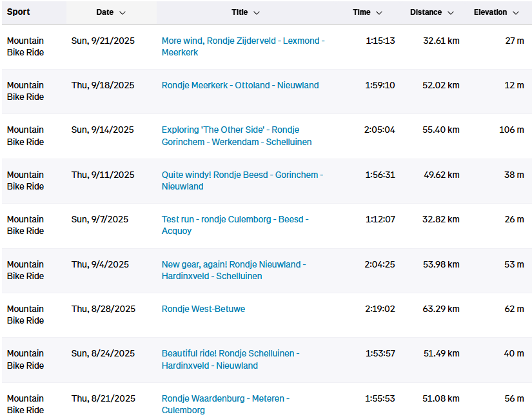Screen dimensions: 532x419
Task: Expand the Time column sort arrow
Action: point(379,13)
